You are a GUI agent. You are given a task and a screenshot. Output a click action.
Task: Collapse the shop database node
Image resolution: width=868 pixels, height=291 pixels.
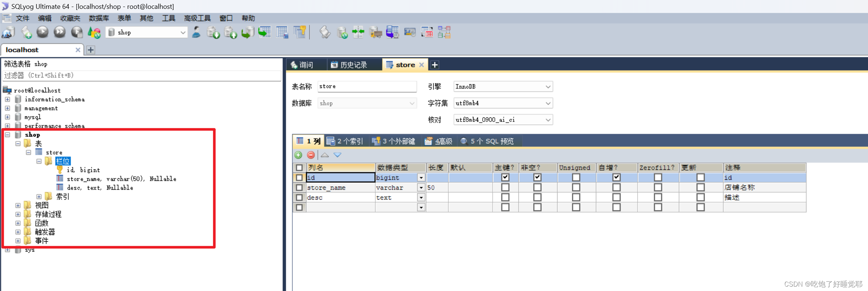[7, 134]
